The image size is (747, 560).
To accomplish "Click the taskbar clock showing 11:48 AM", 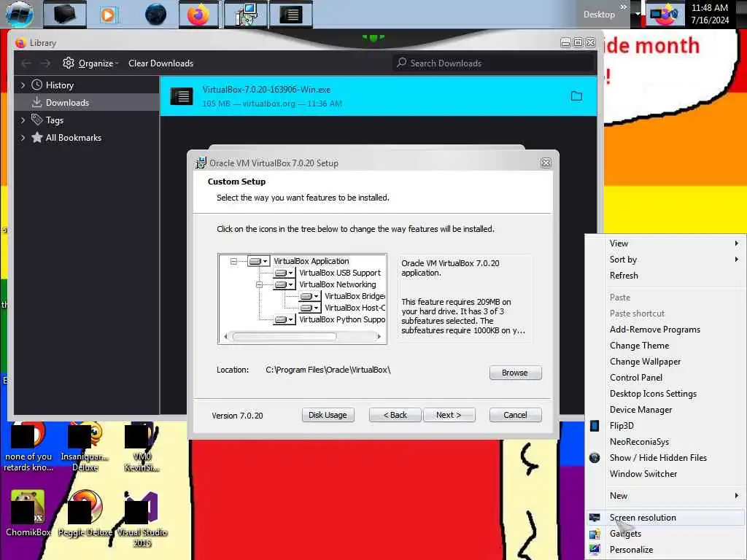I will [710, 14].
